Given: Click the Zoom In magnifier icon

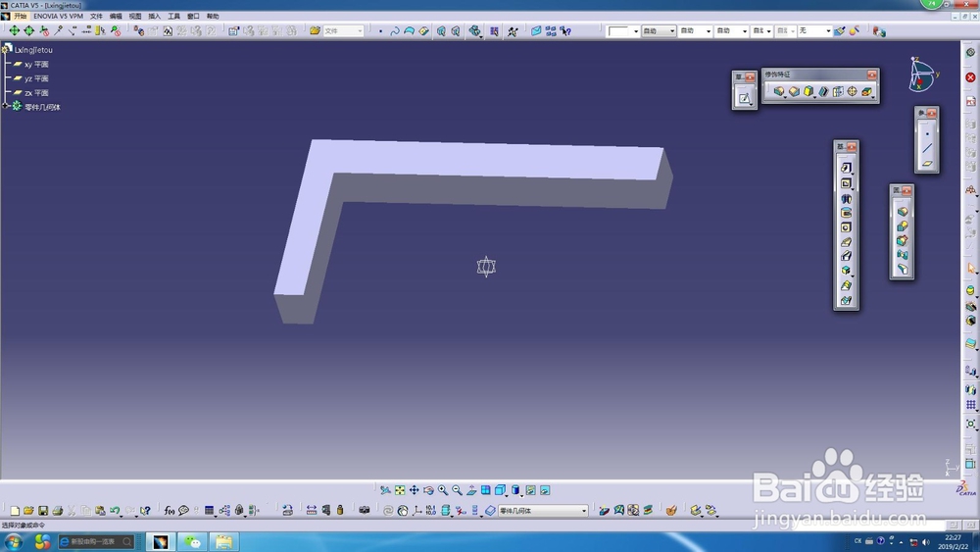Looking at the screenshot, I should click(443, 490).
